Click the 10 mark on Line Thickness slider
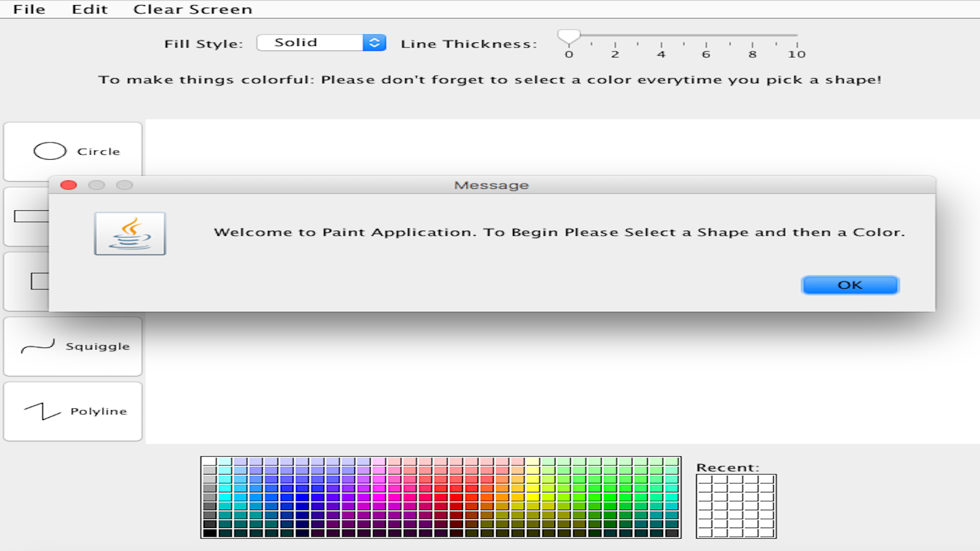Viewport: 980px width, 551px height. (797, 54)
